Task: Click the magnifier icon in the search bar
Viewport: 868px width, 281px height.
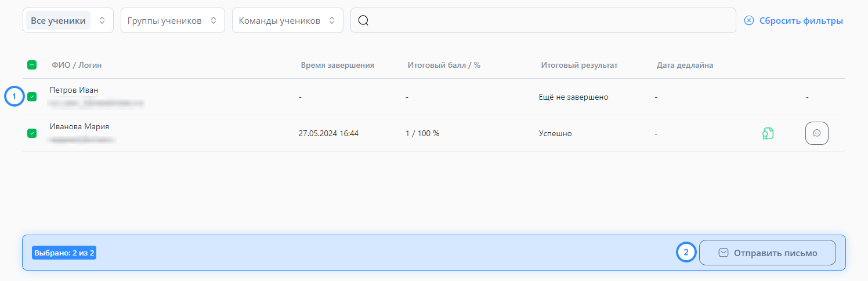Action: [364, 20]
